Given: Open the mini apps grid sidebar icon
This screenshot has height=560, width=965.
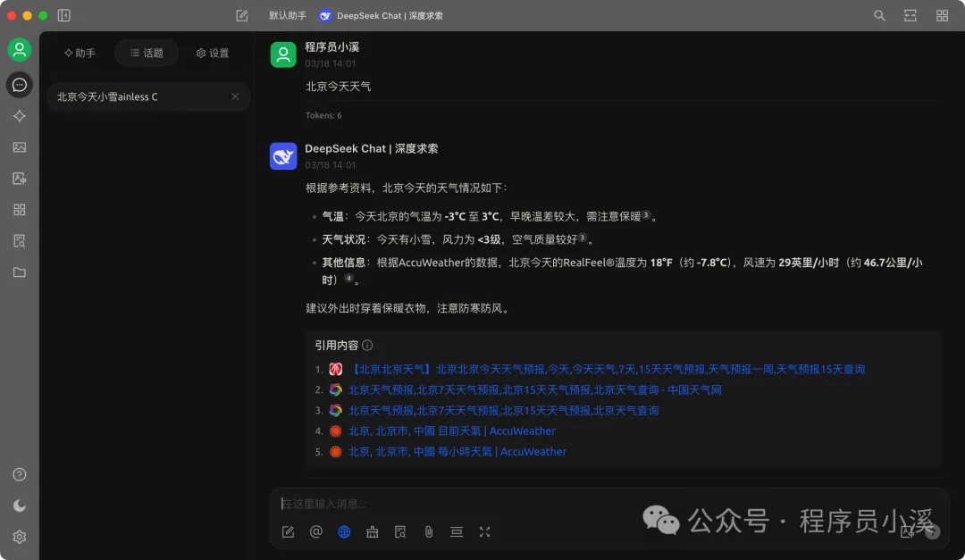Looking at the screenshot, I should point(19,210).
